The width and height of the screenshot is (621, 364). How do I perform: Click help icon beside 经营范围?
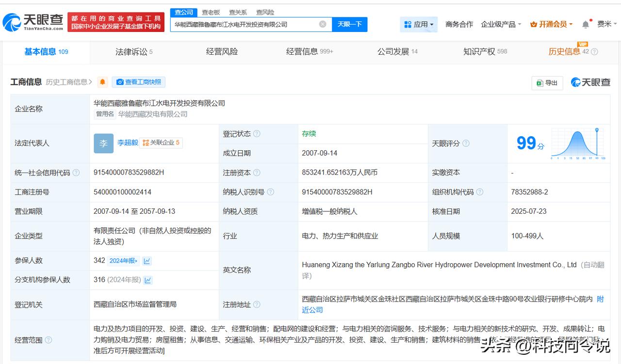49,340
